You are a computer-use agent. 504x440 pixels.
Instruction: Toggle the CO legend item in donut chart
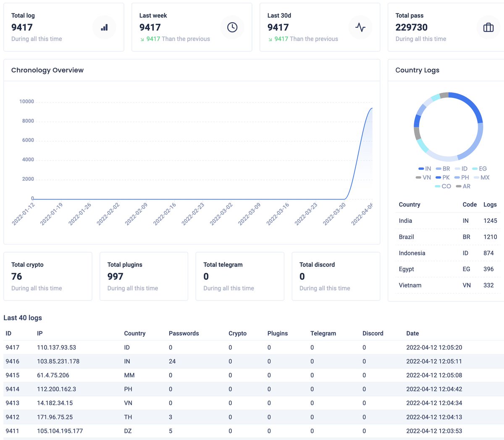[443, 186]
